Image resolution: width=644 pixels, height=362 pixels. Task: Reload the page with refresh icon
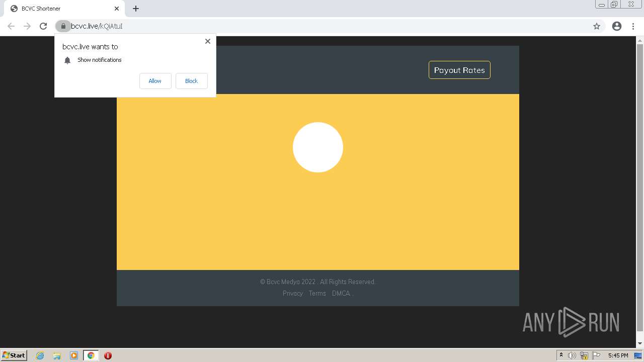point(43,26)
